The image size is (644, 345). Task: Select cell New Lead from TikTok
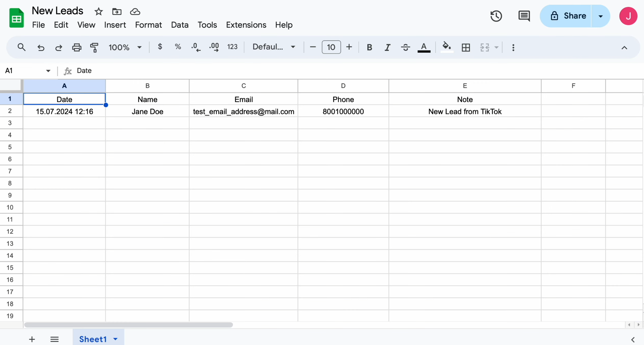click(x=465, y=111)
